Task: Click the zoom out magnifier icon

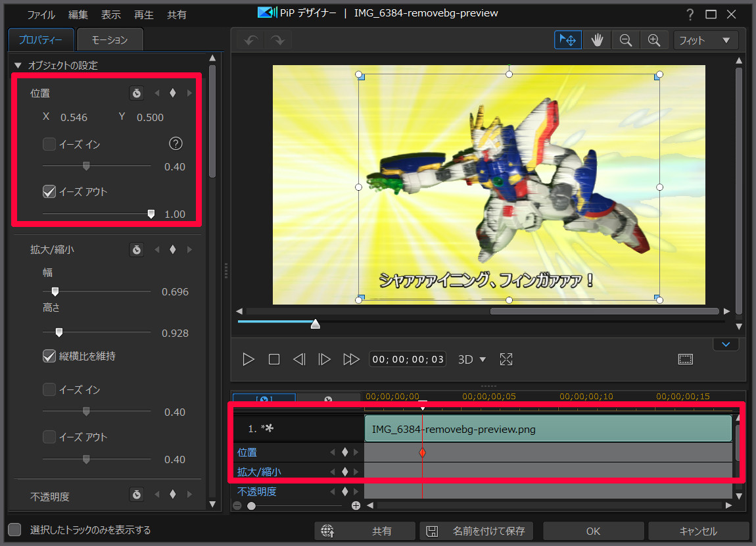Action: (x=625, y=40)
